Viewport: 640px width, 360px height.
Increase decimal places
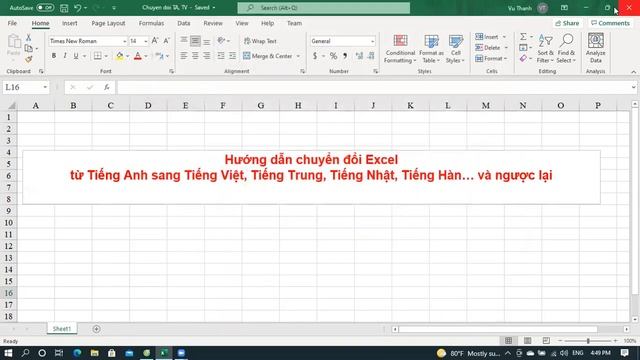[359, 56]
